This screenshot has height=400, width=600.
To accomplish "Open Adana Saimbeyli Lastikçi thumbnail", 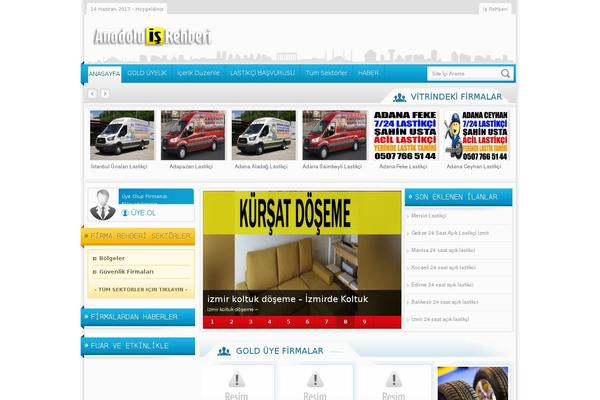I will (334, 135).
